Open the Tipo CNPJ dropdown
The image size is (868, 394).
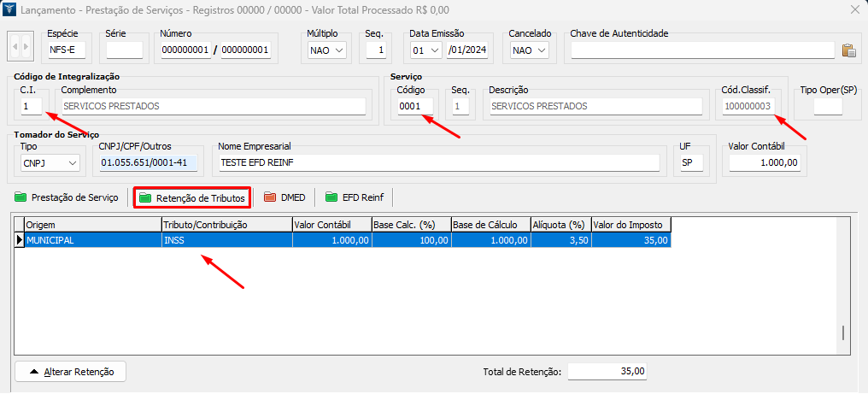click(x=50, y=163)
